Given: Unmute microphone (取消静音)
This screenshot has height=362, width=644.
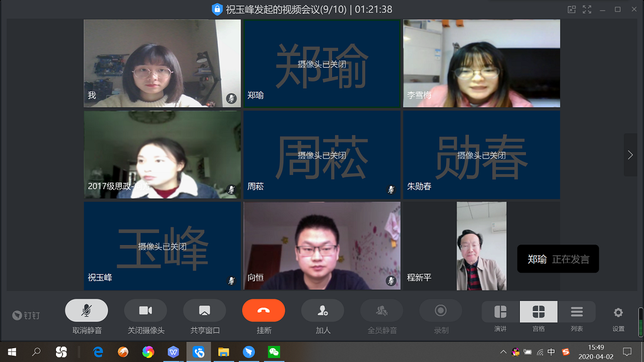Looking at the screenshot, I should [x=86, y=311].
